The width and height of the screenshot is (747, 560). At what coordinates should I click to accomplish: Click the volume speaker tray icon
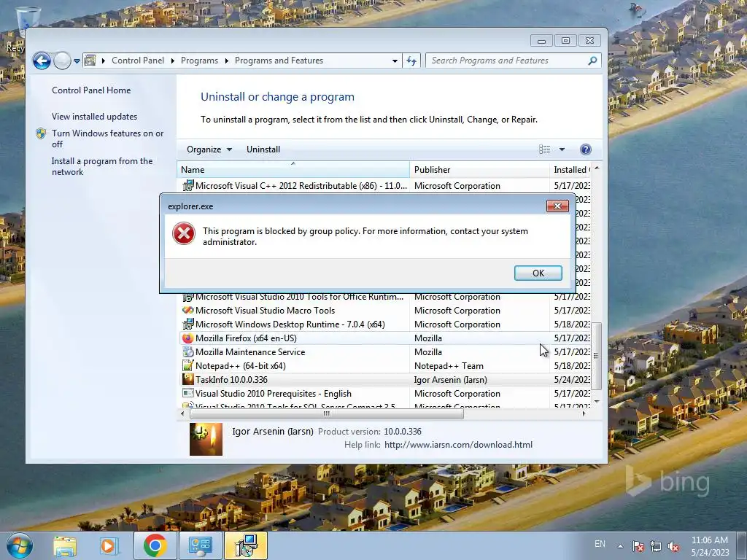[x=673, y=546]
